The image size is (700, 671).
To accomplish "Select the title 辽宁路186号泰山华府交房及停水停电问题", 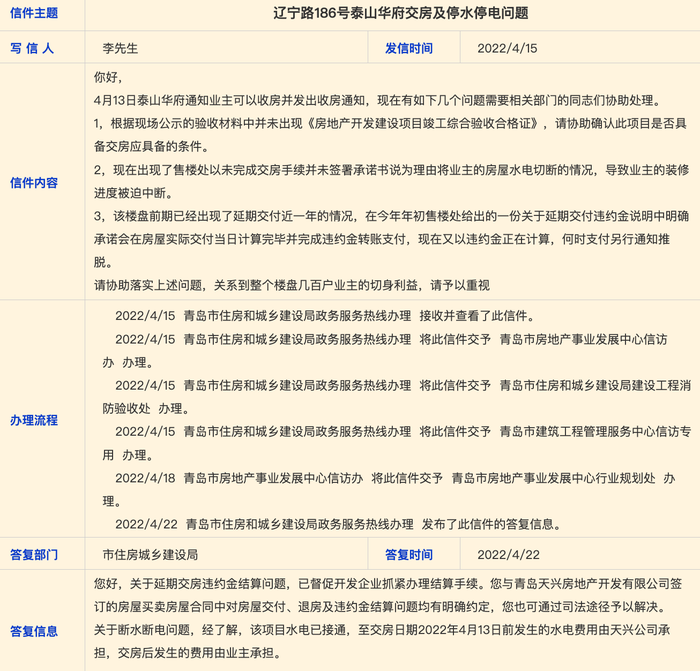I will [400, 13].
